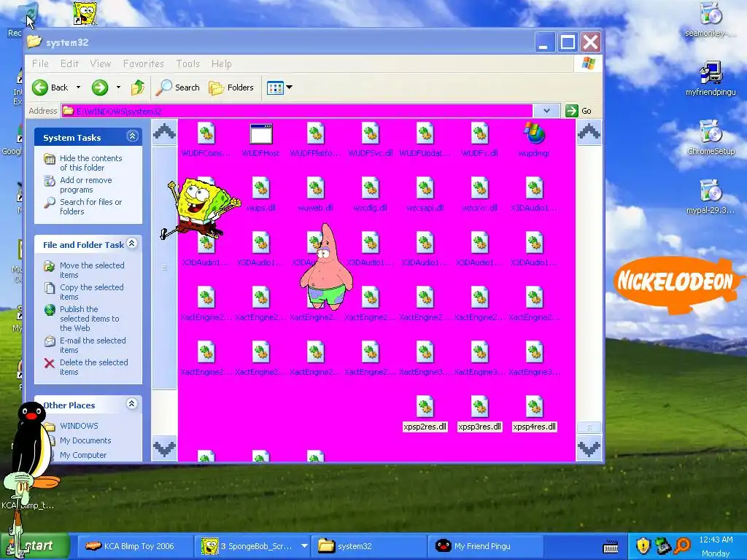Click the green Back arrow button
The image size is (747, 560).
40,87
